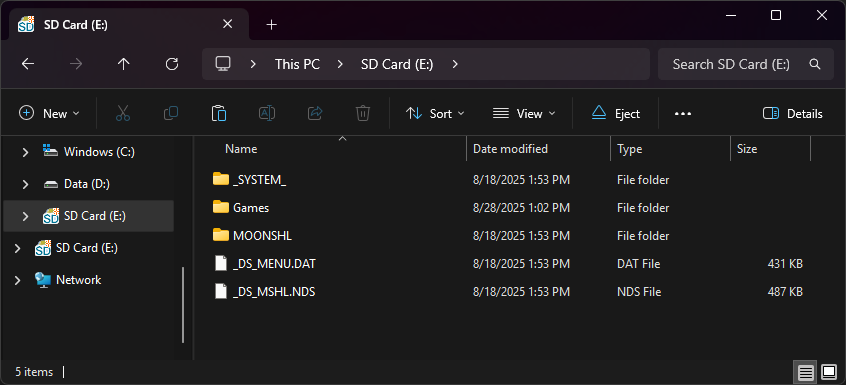Select the Games folder name
This screenshot has height=385, width=846.
click(251, 208)
